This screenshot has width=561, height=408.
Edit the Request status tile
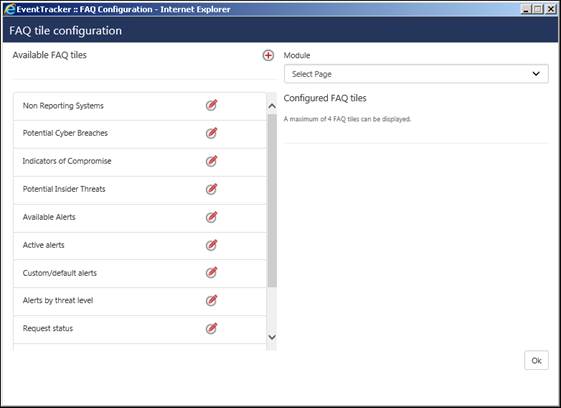tap(211, 328)
